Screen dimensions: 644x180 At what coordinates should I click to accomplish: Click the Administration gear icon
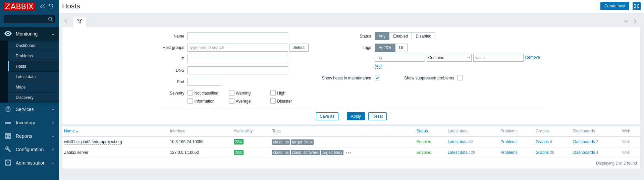click(8, 163)
